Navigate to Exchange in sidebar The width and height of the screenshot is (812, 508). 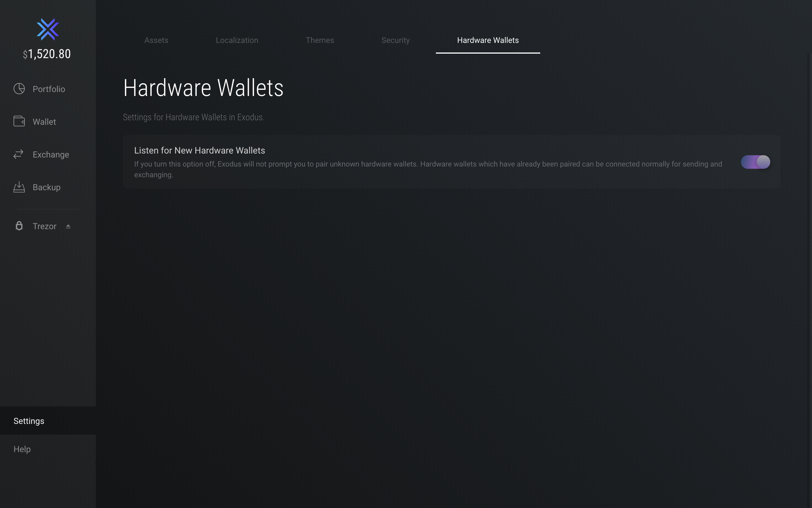[51, 155]
